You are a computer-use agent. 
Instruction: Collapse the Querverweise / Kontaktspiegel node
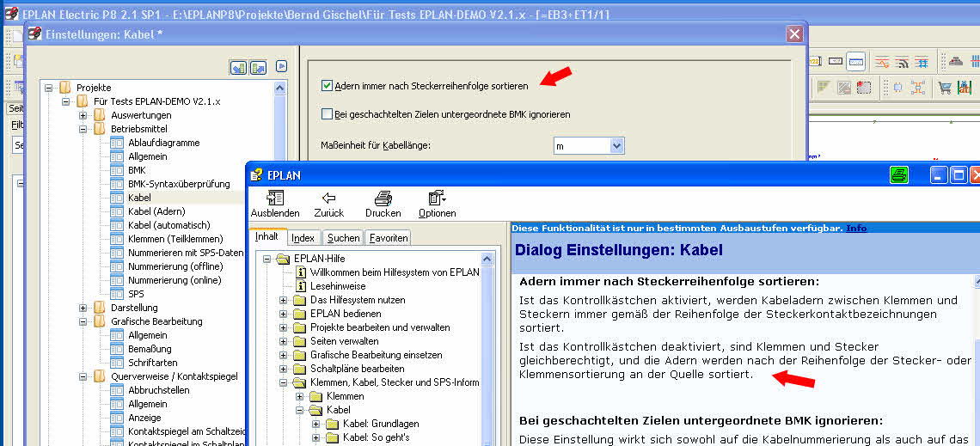click(x=83, y=376)
